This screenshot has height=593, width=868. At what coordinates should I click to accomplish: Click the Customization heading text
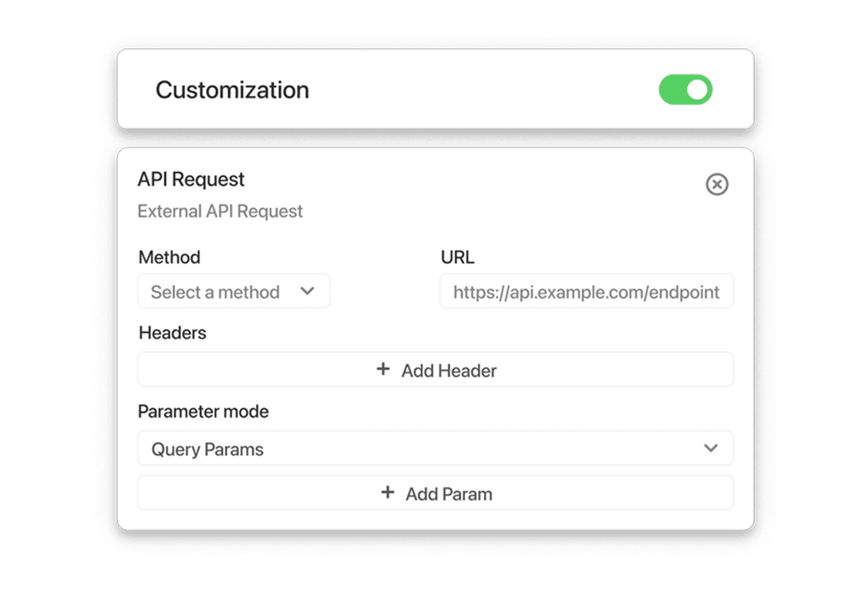232,90
